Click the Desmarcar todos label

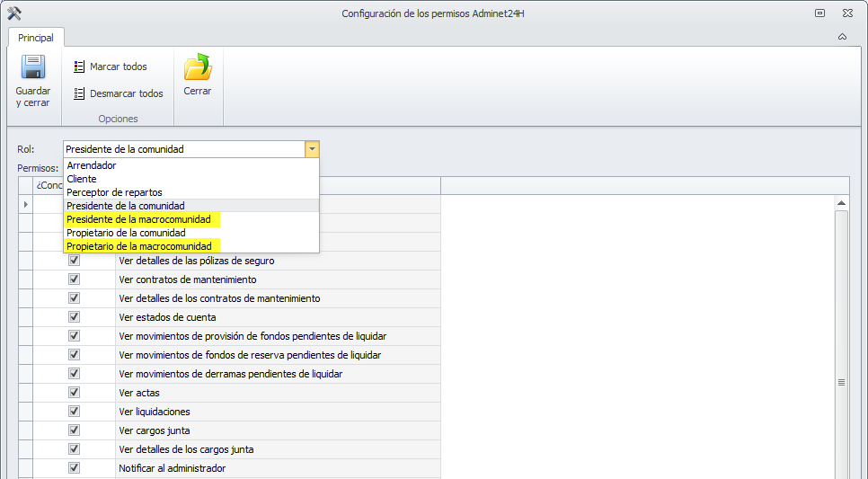(126, 93)
